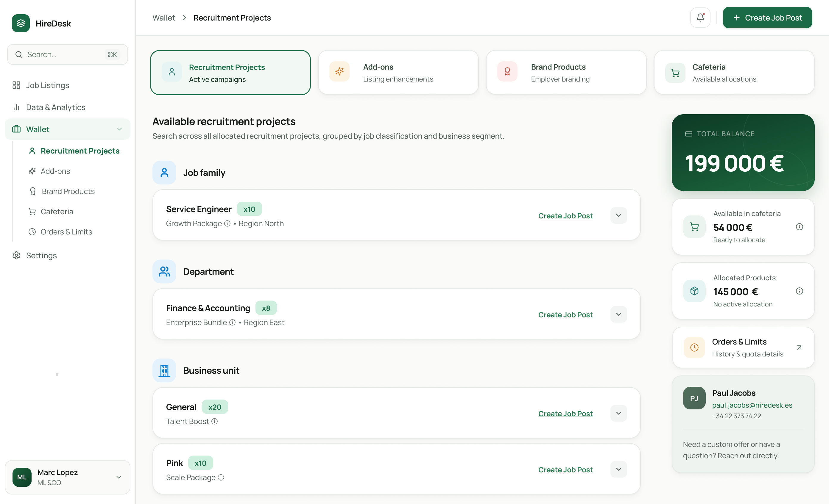Open Marc Lopez account dropdown chevron

click(119, 477)
